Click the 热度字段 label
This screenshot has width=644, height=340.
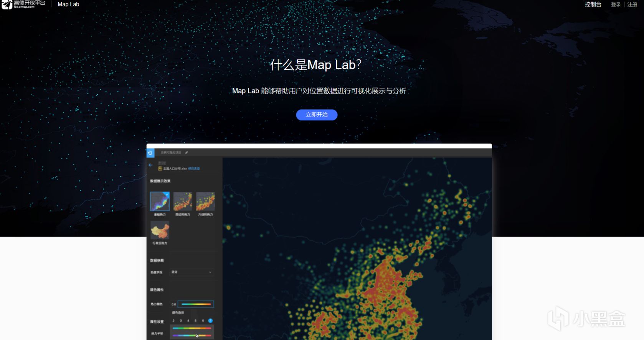tap(157, 273)
